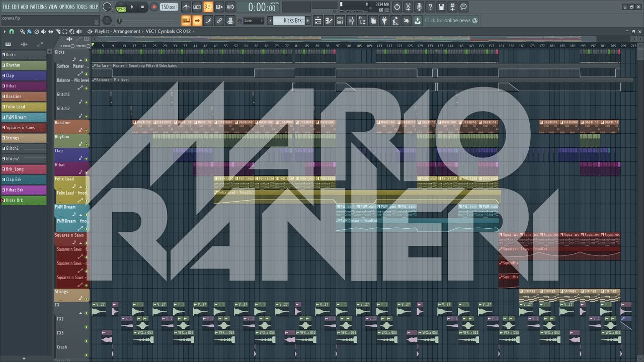
Task: Open the audio editor scissors icon
Action: pyautogui.click(x=408, y=7)
